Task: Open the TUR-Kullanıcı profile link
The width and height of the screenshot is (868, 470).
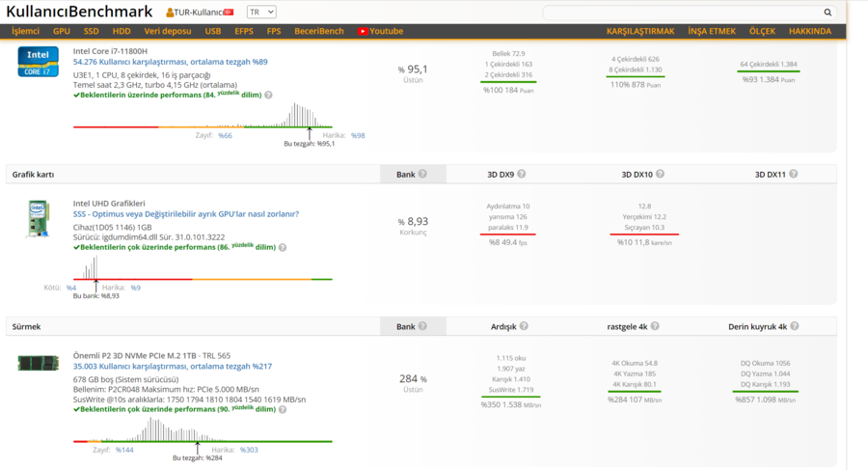Action: 198,13
